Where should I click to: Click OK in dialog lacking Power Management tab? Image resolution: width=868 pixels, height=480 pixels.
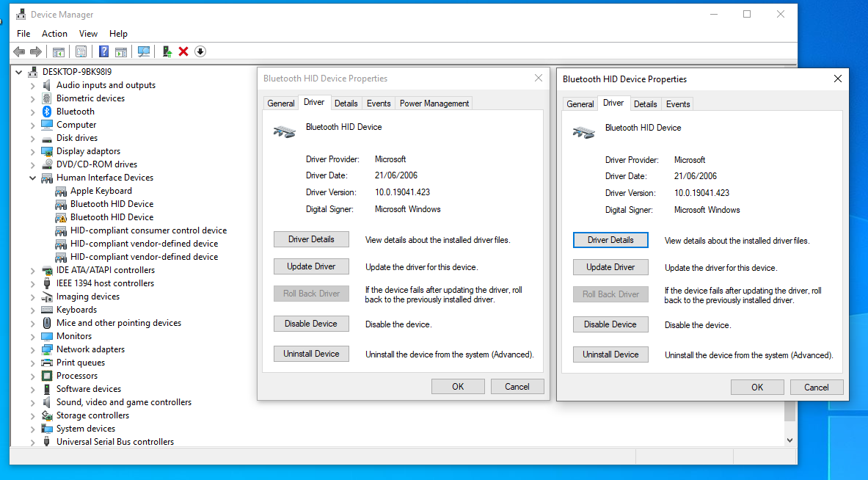pos(757,388)
